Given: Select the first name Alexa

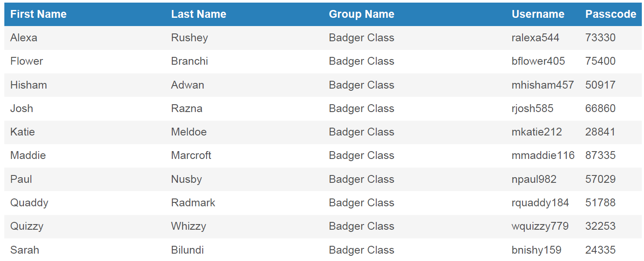Looking at the screenshot, I should [x=24, y=38].
